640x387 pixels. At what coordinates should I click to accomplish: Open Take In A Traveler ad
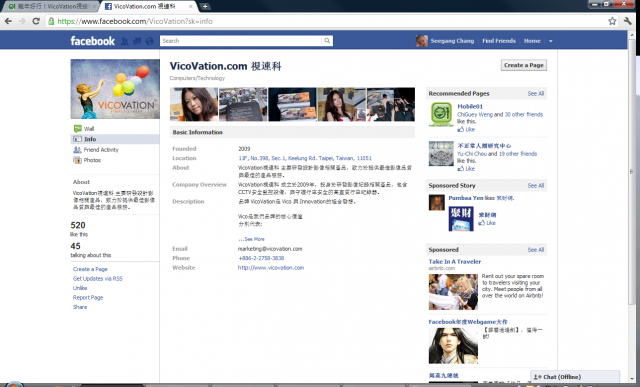(x=455, y=262)
